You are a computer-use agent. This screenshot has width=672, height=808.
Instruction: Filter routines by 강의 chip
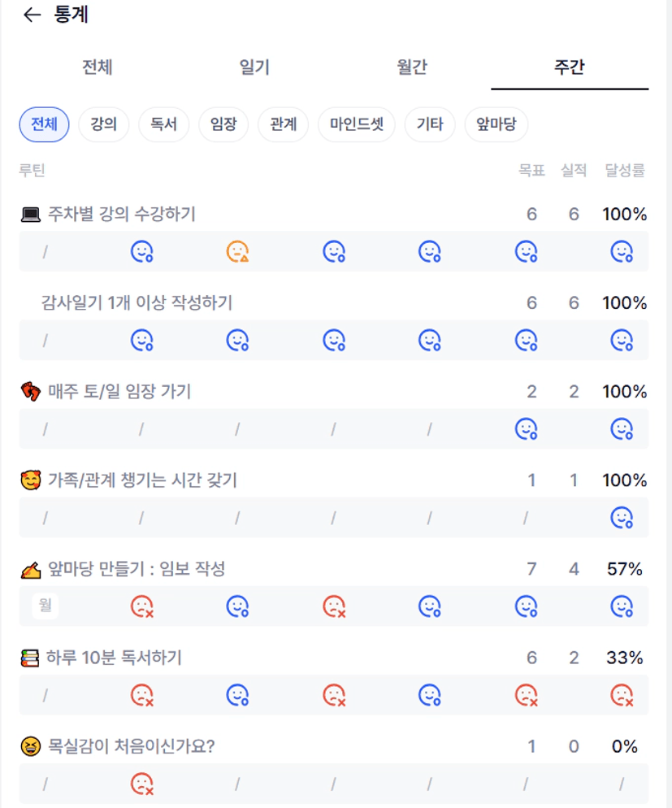(x=103, y=124)
